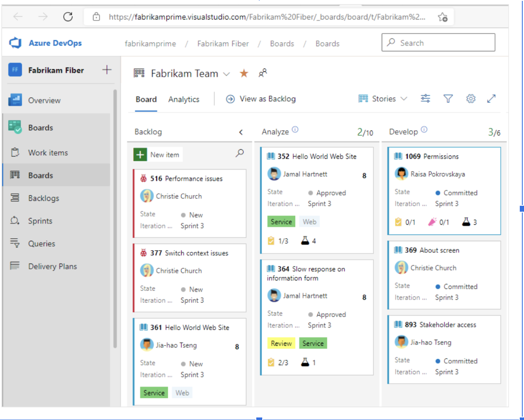The width and height of the screenshot is (524, 420).
Task: Open the filter funnel icon
Action: click(x=448, y=98)
